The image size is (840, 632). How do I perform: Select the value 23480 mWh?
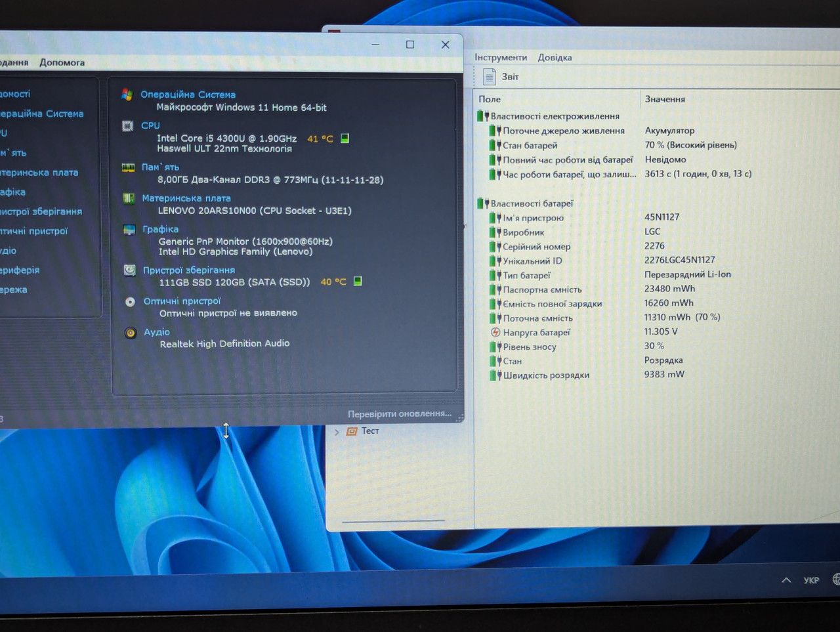(x=670, y=289)
